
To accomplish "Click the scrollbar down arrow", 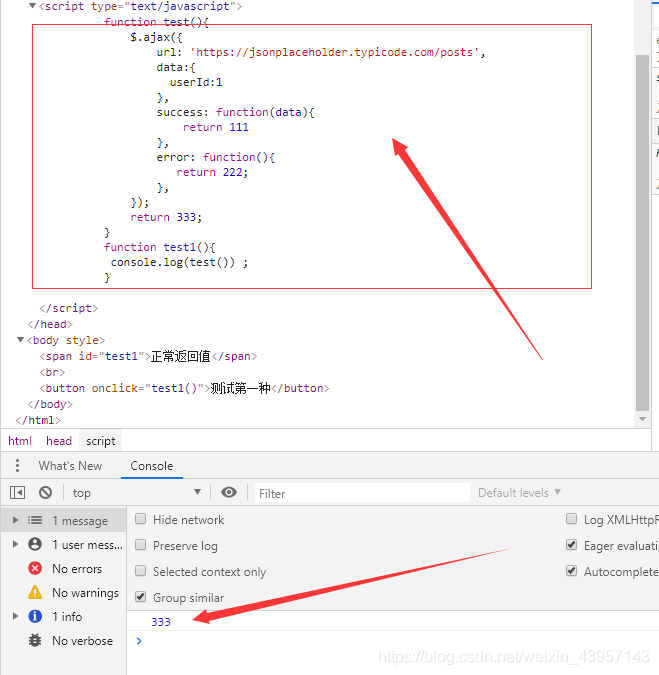I will tap(642, 419).
